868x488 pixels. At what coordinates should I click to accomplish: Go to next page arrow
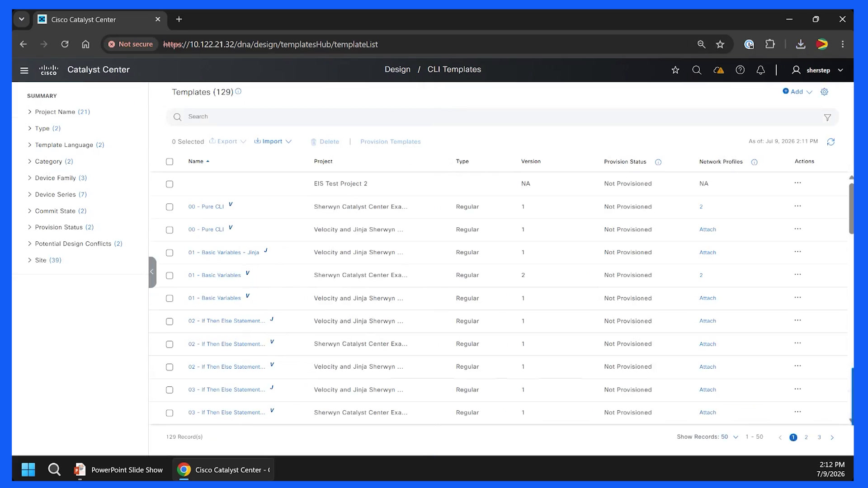[832, 437]
